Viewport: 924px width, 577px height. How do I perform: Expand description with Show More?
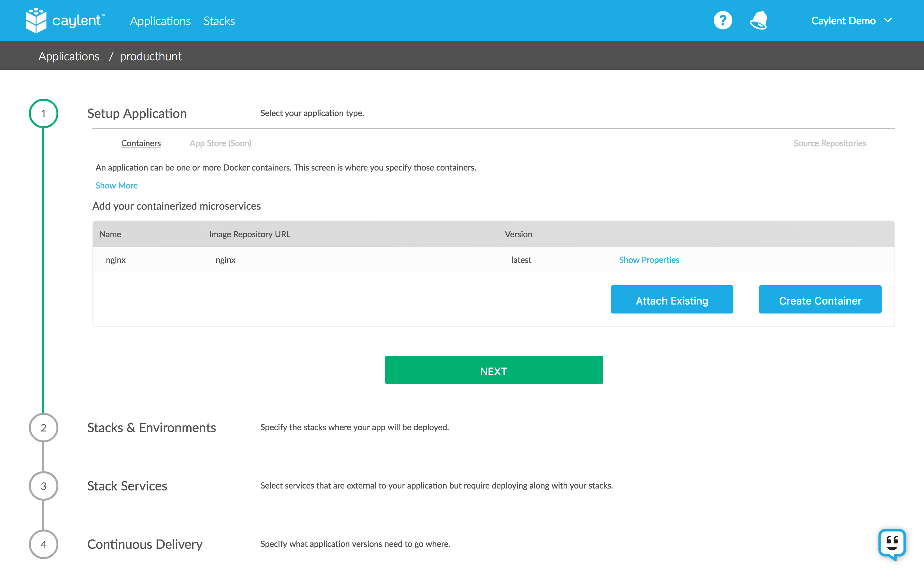[116, 186]
